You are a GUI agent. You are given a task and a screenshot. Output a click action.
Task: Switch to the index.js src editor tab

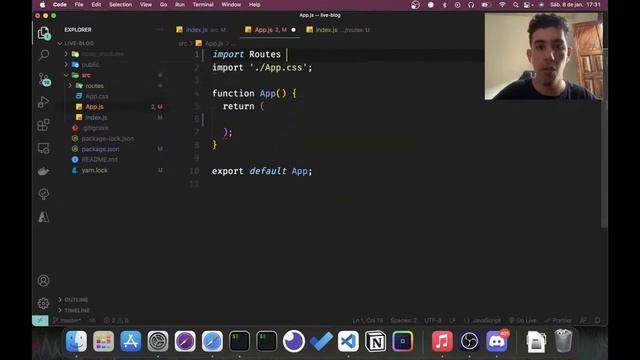(202, 30)
